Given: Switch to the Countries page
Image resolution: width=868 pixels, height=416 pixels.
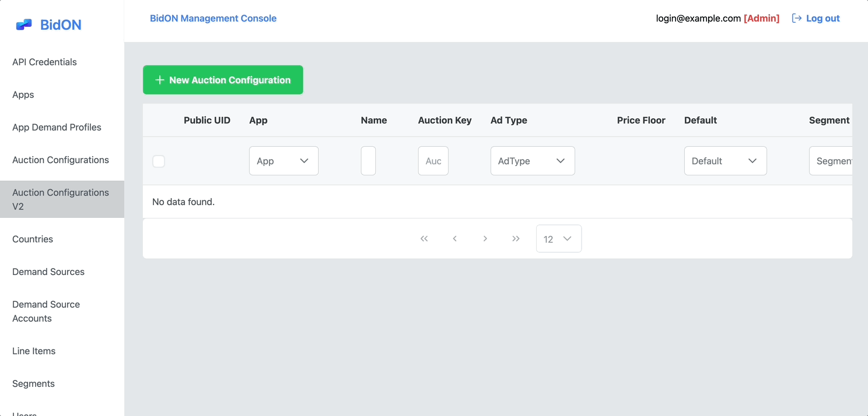Looking at the screenshot, I should pos(32,239).
